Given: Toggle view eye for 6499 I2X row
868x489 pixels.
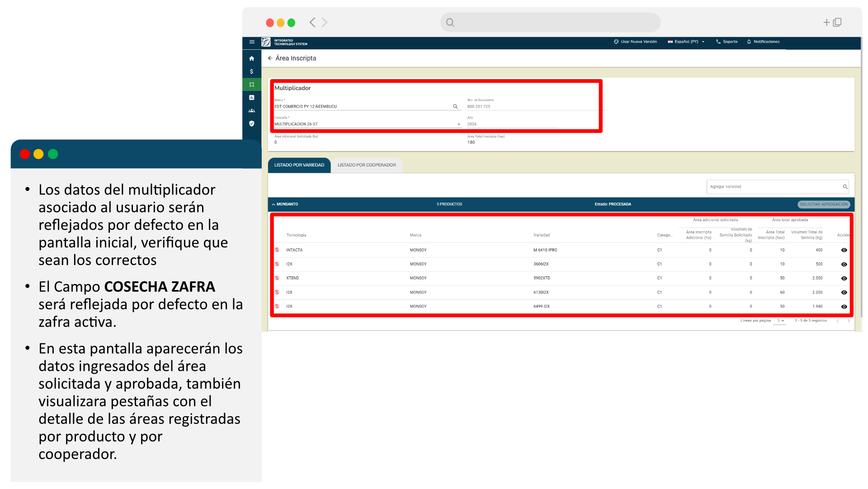Looking at the screenshot, I should [x=844, y=307].
